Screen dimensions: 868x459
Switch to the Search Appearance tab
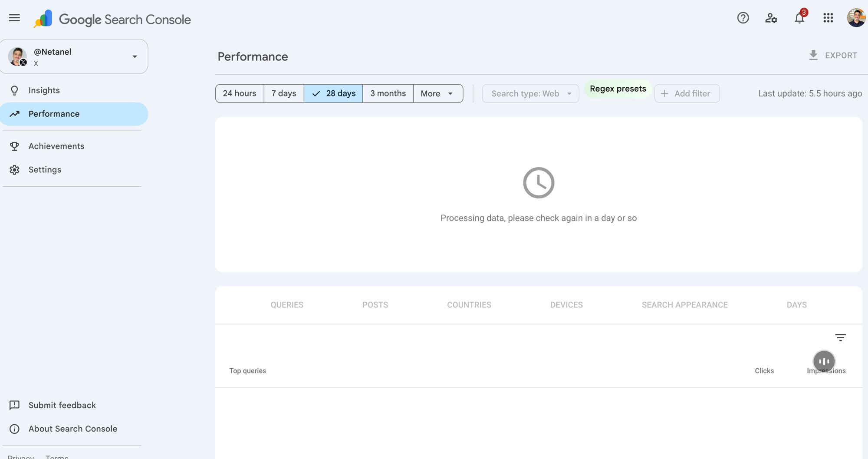pos(684,305)
